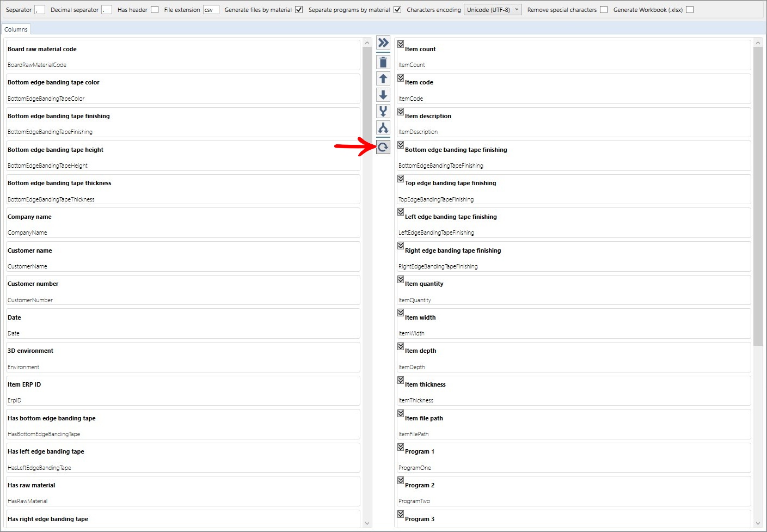Move the selected column up with the up arrow

point(383,79)
